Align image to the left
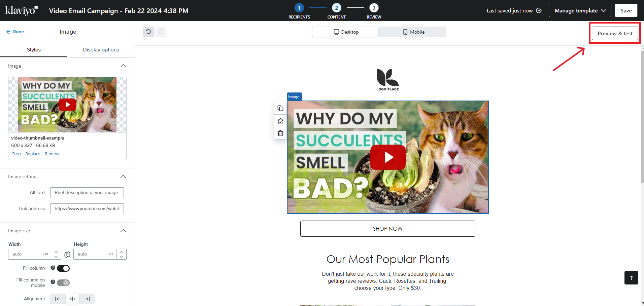This screenshot has width=644, height=306. 58,299
